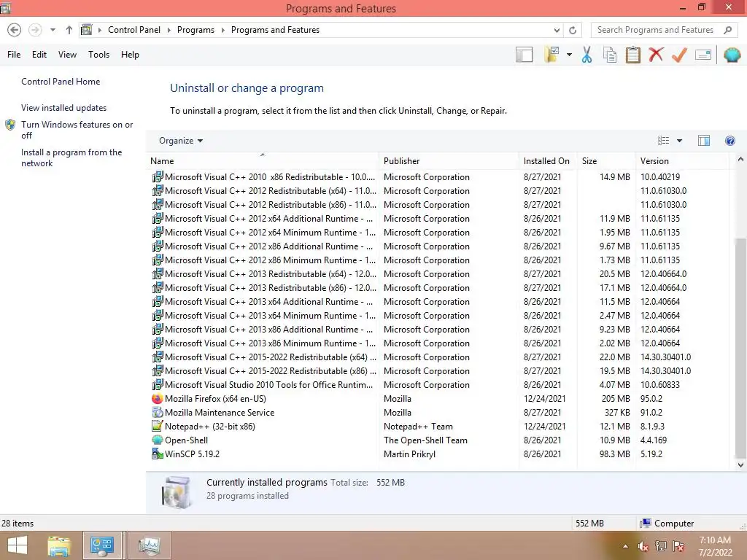Open the Move To folder dropdown arrow
The height and width of the screenshot is (560, 747).
click(569, 55)
